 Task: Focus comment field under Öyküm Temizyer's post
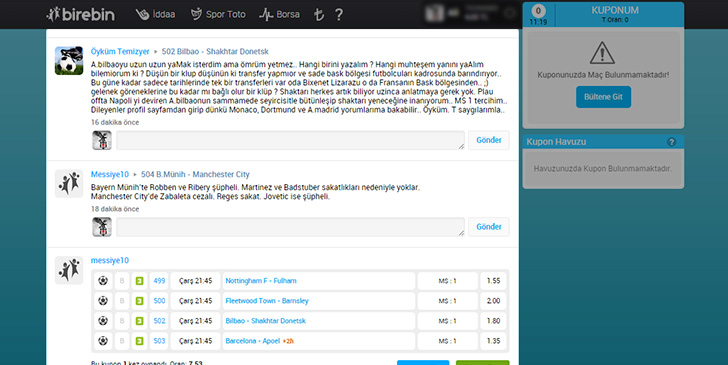tap(290, 140)
